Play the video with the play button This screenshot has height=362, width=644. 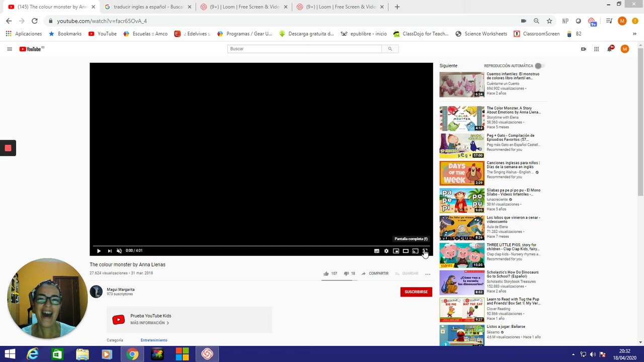pos(99,251)
